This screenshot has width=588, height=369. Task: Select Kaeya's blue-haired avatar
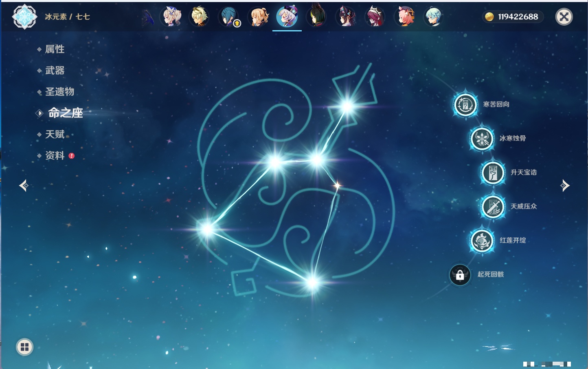(x=229, y=17)
